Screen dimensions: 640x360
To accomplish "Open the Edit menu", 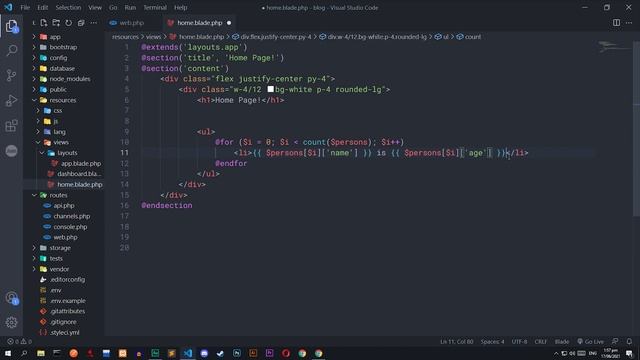I will coord(42,7).
